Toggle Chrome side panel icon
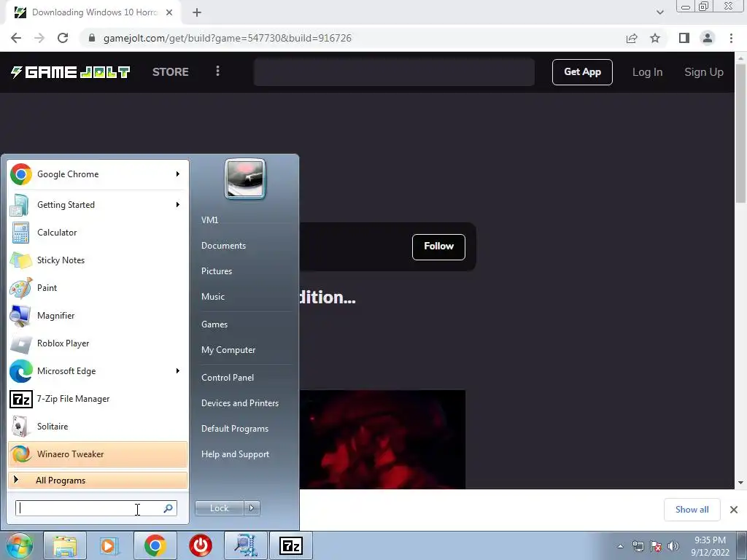 684,38
